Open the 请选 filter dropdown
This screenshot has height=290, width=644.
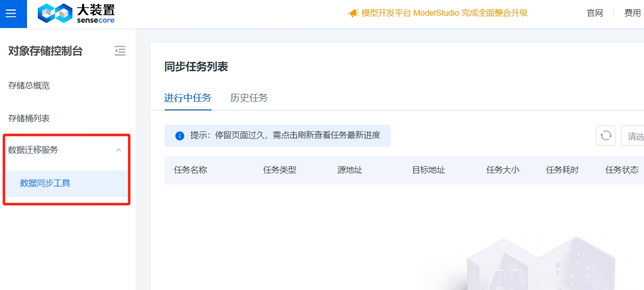tap(636, 135)
